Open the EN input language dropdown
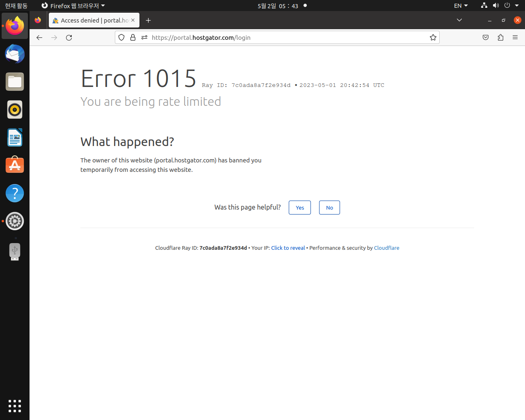The width and height of the screenshot is (525, 420). [x=461, y=6]
